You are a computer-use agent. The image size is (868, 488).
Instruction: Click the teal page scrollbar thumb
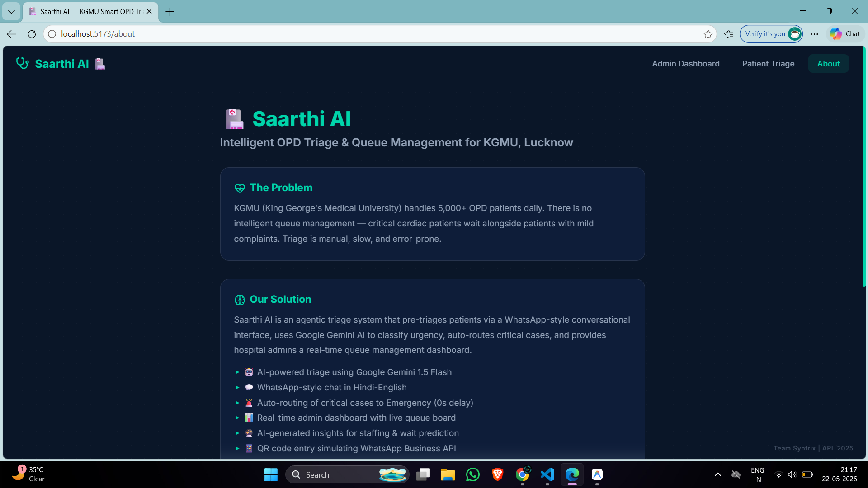[x=864, y=166]
